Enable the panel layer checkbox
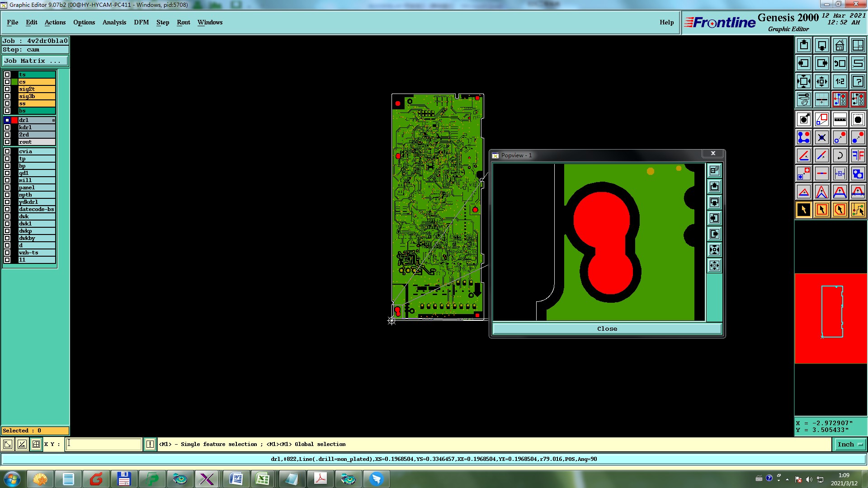The width and height of the screenshot is (868, 488). coord(7,188)
